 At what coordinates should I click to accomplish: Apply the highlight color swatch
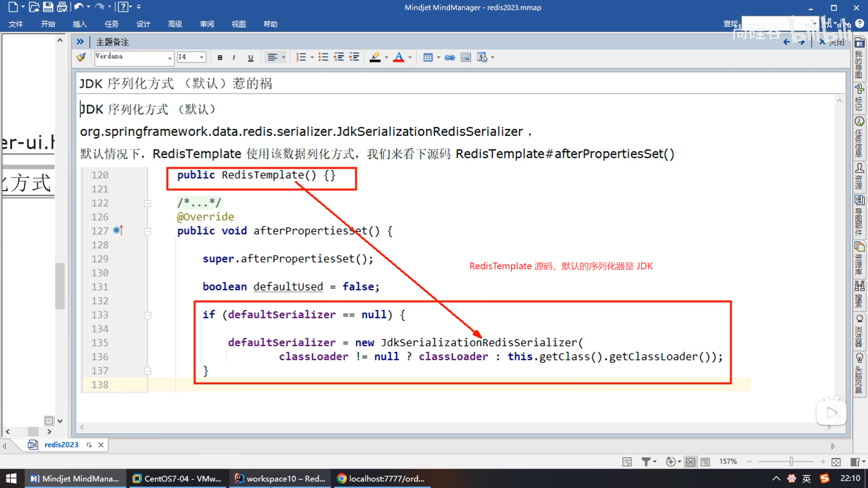click(375, 57)
